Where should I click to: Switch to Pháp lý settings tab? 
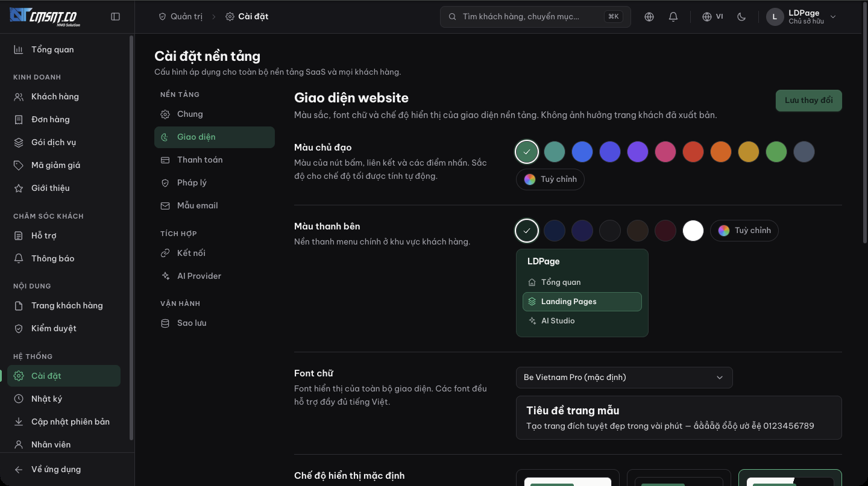pyautogui.click(x=215, y=182)
